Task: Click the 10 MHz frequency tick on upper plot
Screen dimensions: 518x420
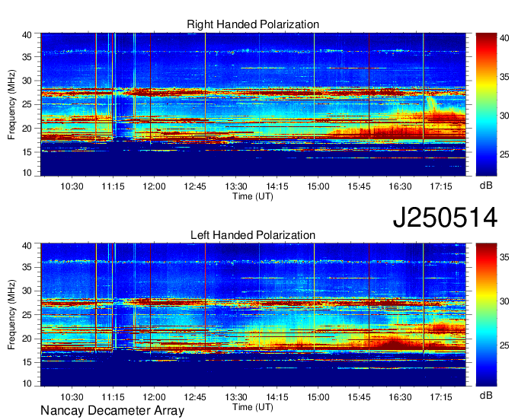Action: (27, 173)
